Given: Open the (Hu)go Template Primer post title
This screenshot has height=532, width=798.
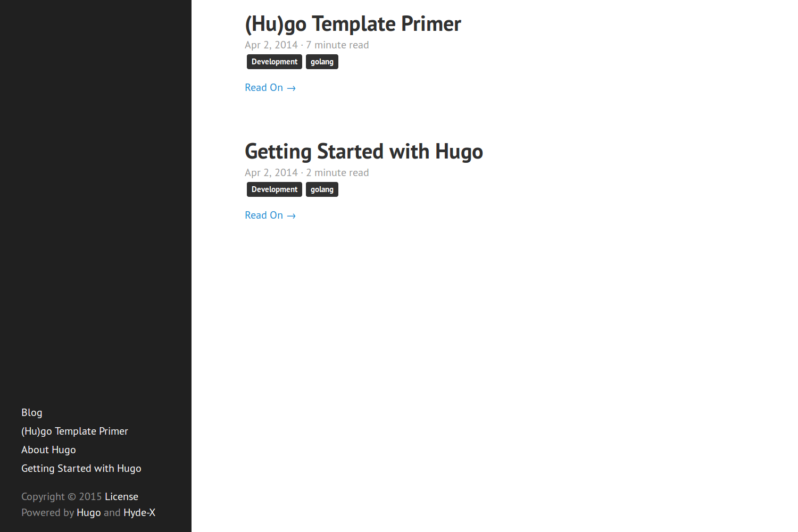Looking at the screenshot, I should 353,24.
